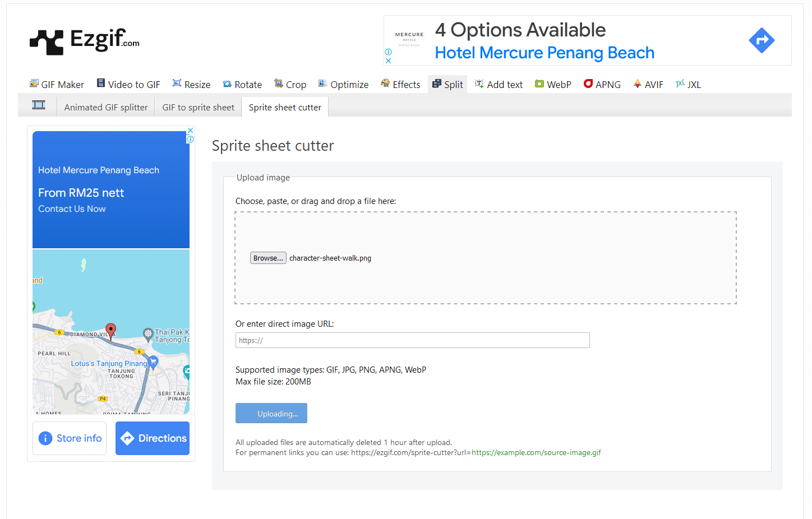Image resolution: width=812 pixels, height=519 pixels.
Task: Click the Video to GIF filmstrip icon
Action: click(101, 83)
